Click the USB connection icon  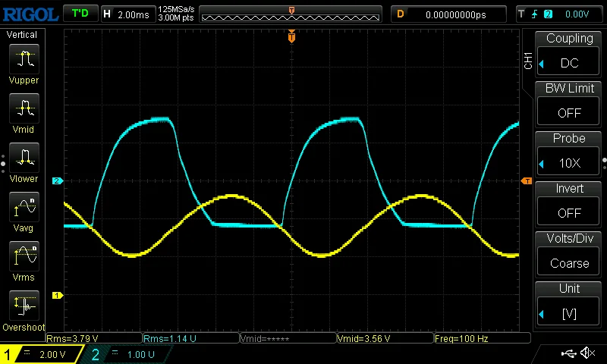click(568, 353)
